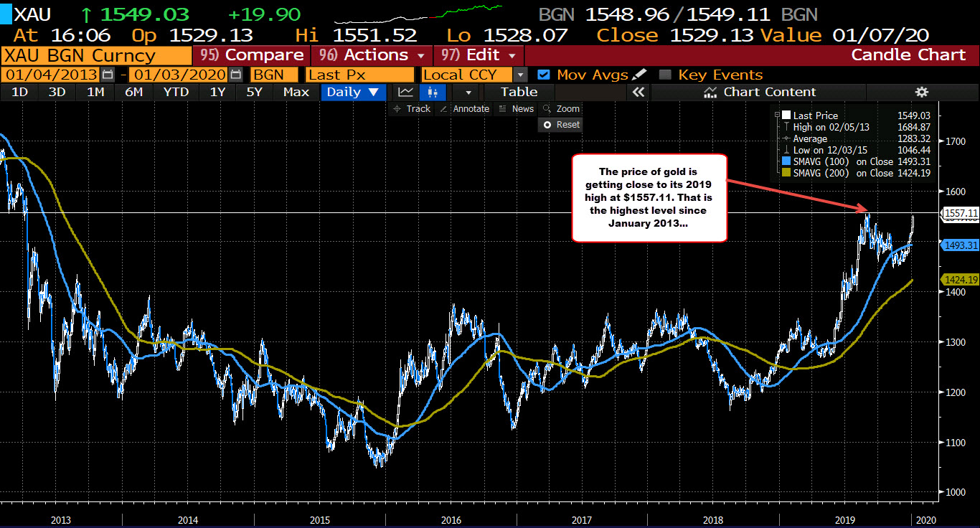Edit start date field 01/04/2013
This screenshot has height=528, width=980.
click(x=51, y=75)
